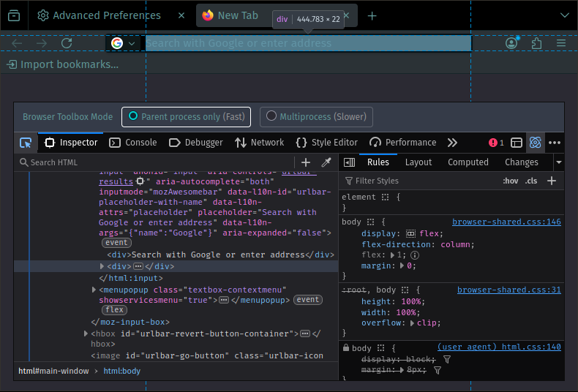This screenshot has width=578, height=392.
Task: Open the Google search engine dropdown
Action: (x=123, y=43)
